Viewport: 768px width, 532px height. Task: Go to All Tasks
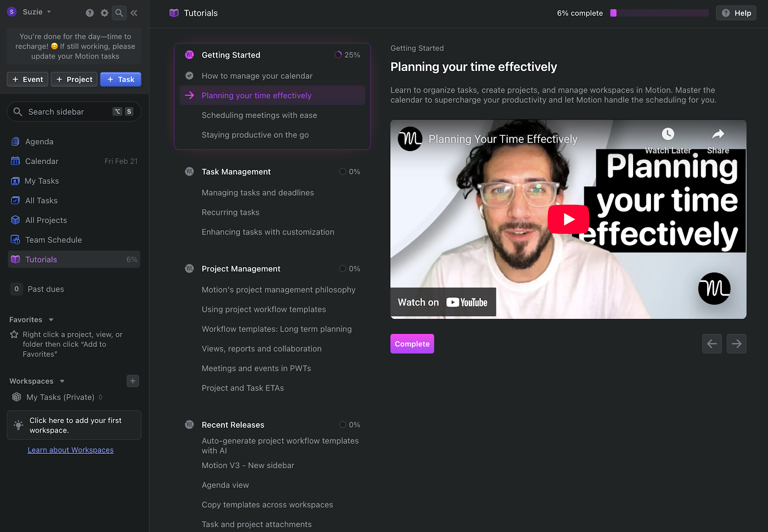(x=74, y=201)
